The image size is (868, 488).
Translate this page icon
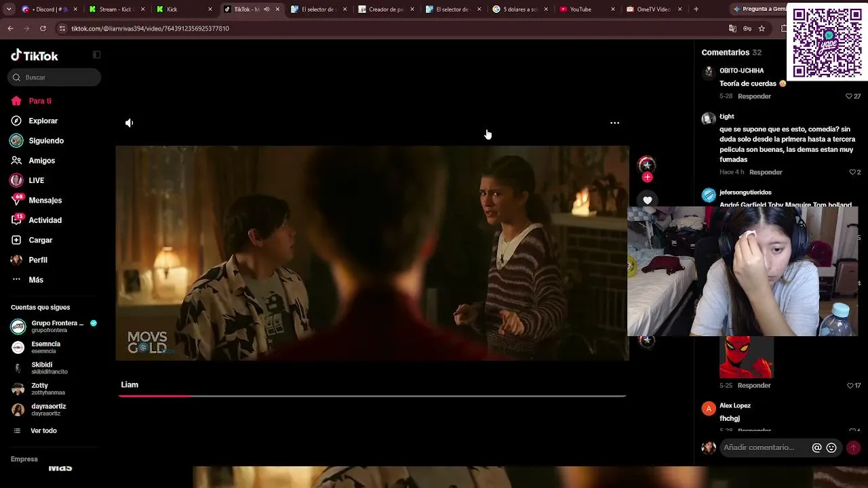click(732, 28)
